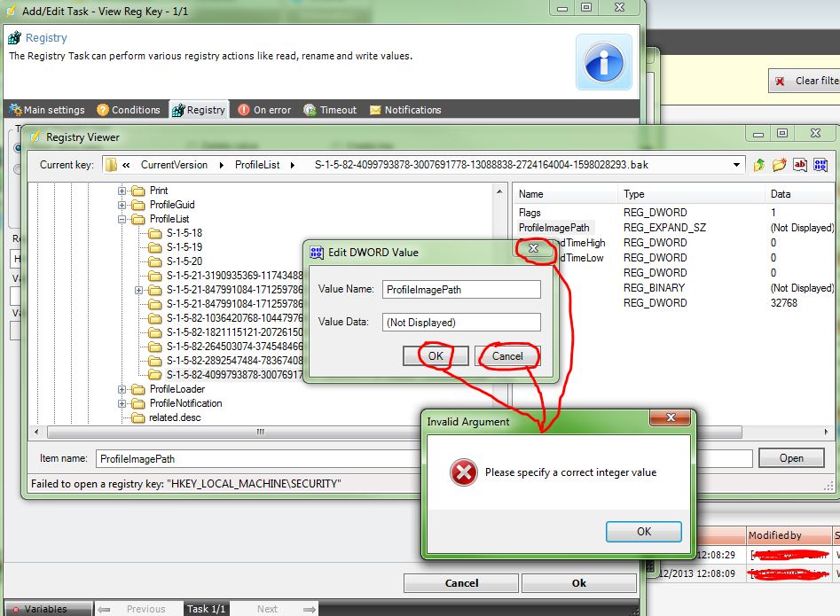Screen dimensions: 840x616
Task: Click the go up one level folder icon
Action: [x=759, y=165]
